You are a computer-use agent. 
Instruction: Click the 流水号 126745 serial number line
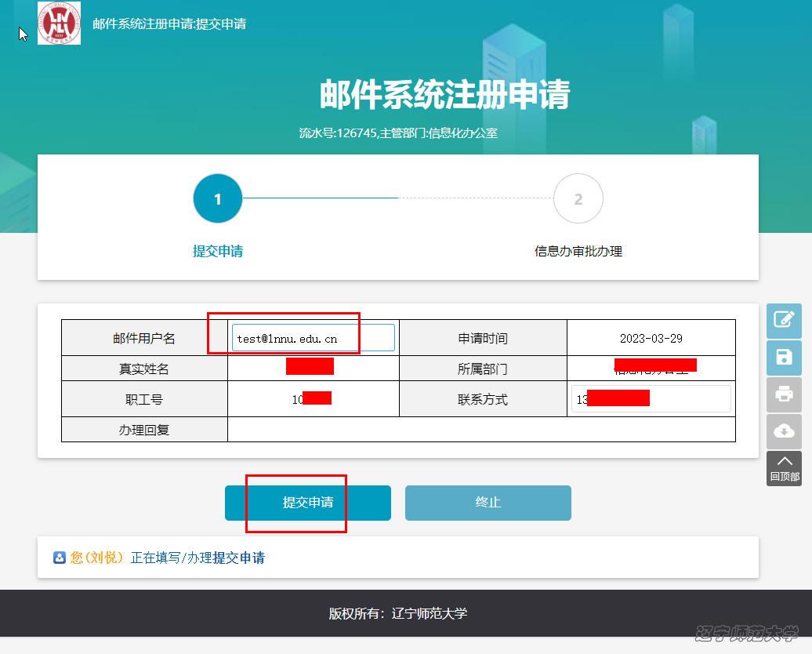tap(397, 133)
